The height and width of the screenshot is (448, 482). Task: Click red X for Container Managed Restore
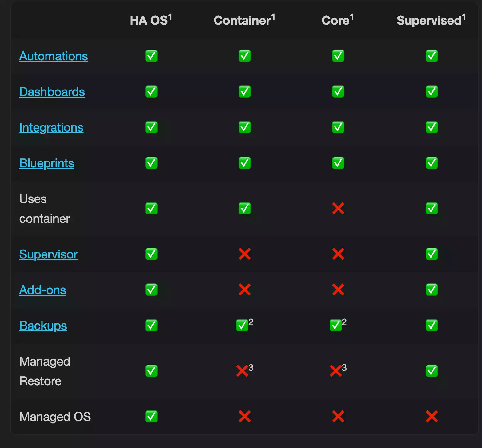tap(242, 371)
